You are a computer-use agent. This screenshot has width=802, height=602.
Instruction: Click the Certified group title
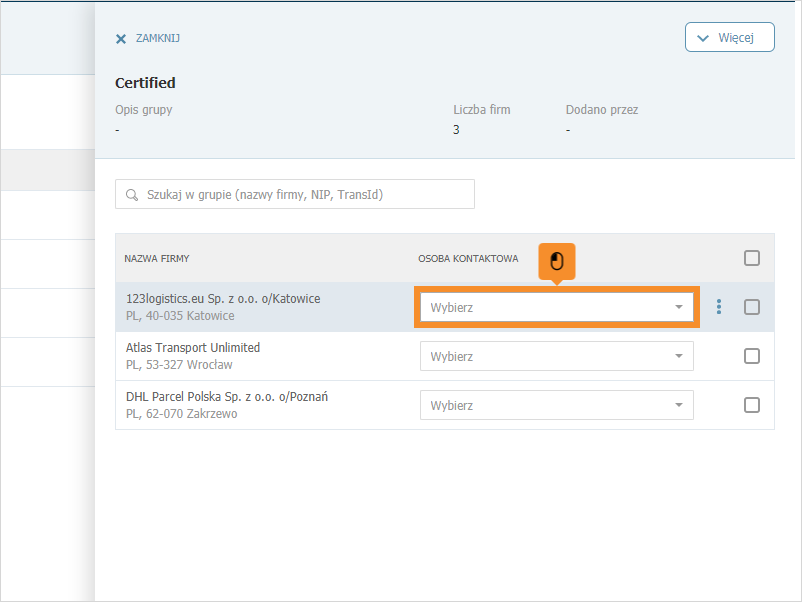[x=145, y=83]
